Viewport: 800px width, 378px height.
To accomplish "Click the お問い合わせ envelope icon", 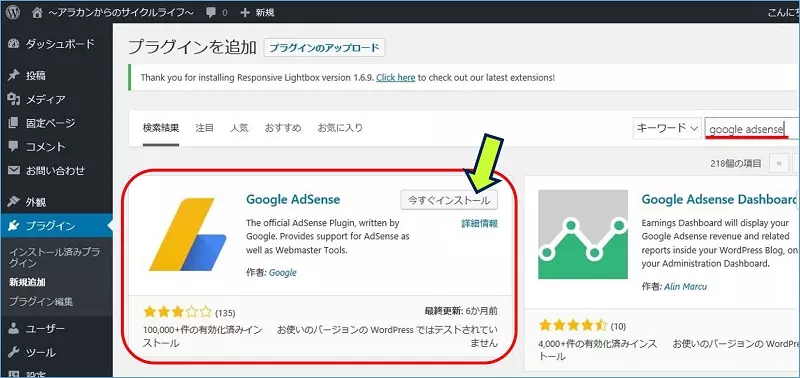I will tap(14, 170).
